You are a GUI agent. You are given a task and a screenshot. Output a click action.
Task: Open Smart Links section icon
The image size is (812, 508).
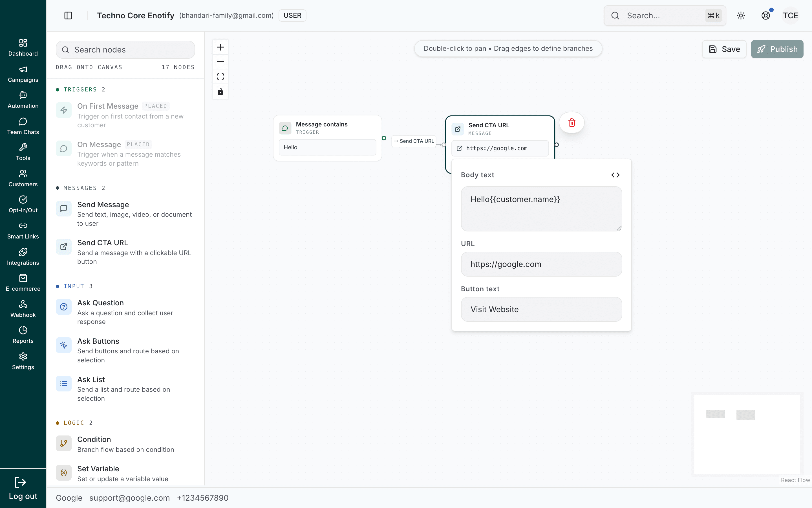pyautogui.click(x=23, y=226)
